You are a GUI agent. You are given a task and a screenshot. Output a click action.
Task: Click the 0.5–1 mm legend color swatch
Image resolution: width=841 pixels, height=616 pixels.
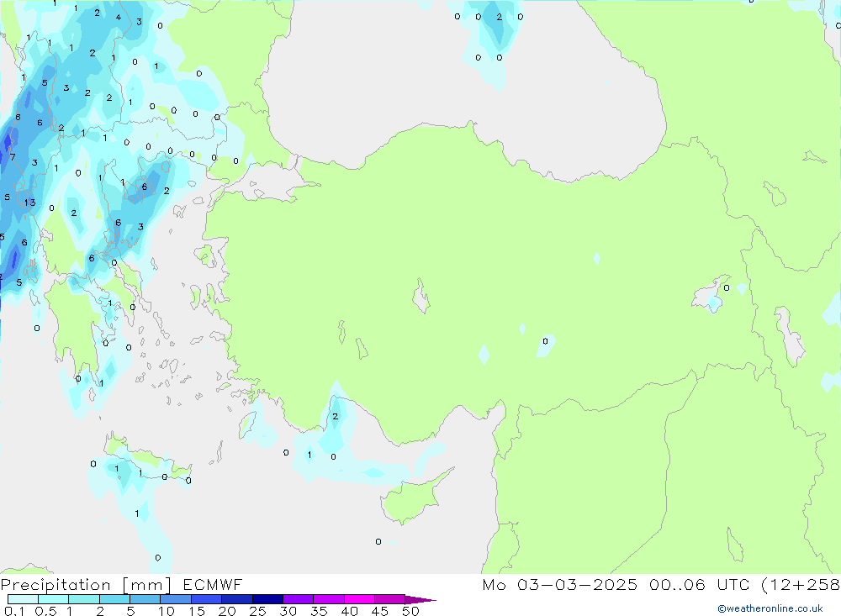pos(53,599)
